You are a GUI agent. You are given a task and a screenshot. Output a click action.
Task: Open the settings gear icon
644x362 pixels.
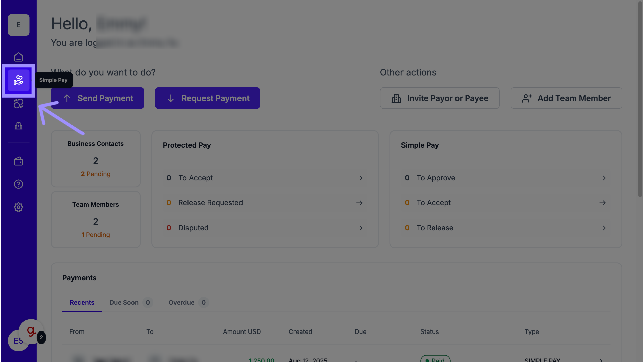click(x=18, y=207)
